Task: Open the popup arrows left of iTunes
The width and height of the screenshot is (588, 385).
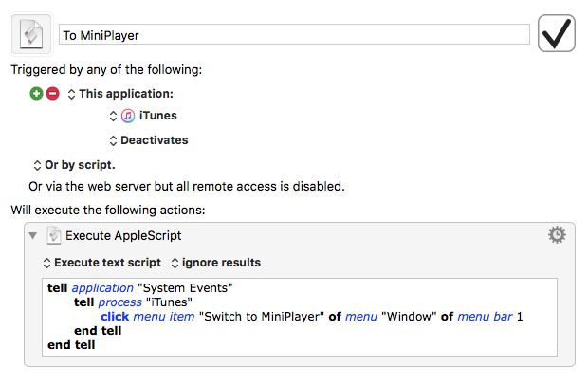Action: pyautogui.click(x=113, y=116)
